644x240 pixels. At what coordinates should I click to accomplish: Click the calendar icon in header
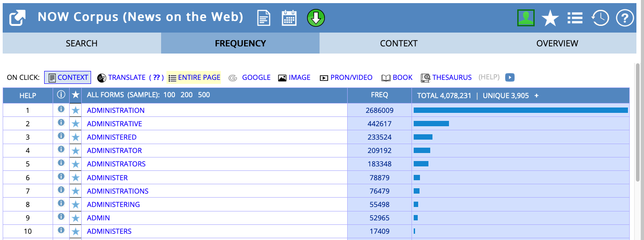(x=289, y=18)
